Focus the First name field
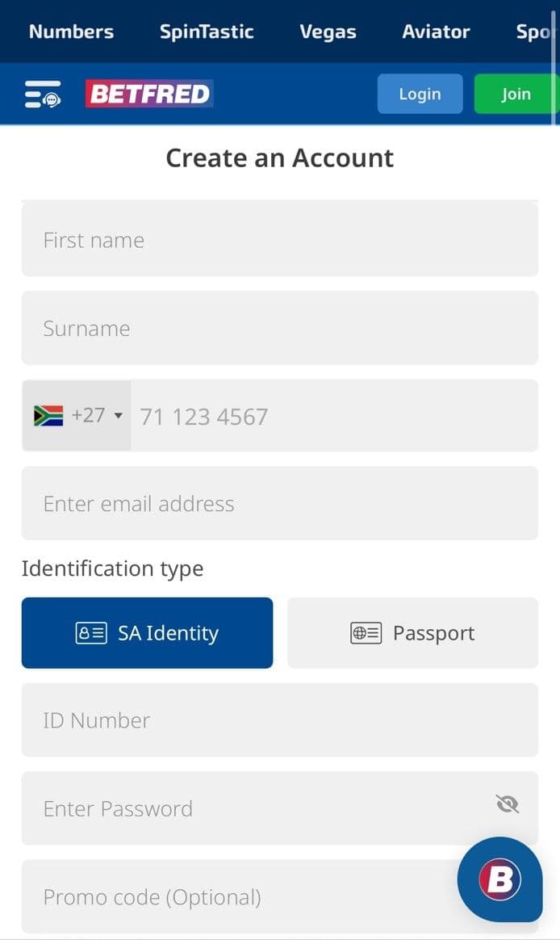 [279, 240]
